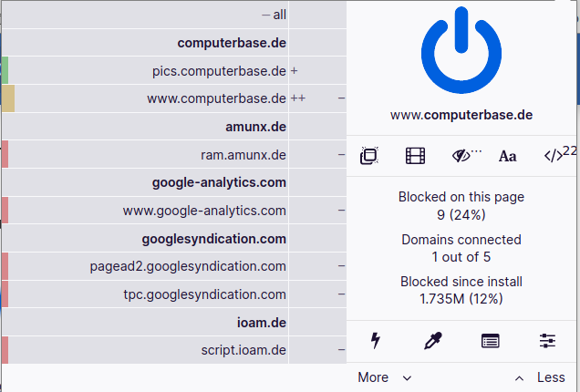
Task: Click the block large media elements icon
Action: tap(415, 156)
